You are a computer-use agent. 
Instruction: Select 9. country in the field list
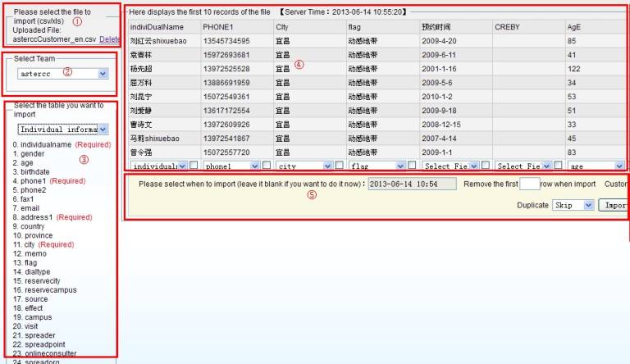[x=29, y=226]
